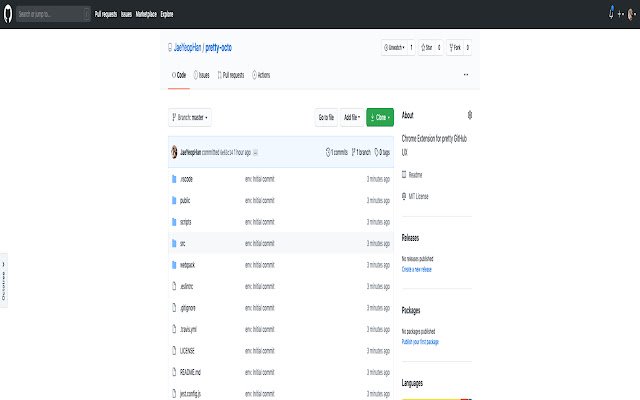Click the webpack folder icon
Screen dimensions: 640x400
pyautogui.click(x=174, y=265)
